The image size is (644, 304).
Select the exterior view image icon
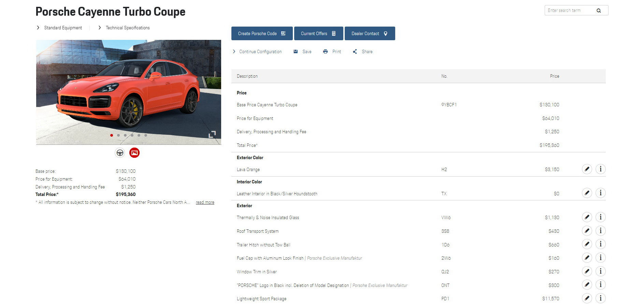coord(134,153)
